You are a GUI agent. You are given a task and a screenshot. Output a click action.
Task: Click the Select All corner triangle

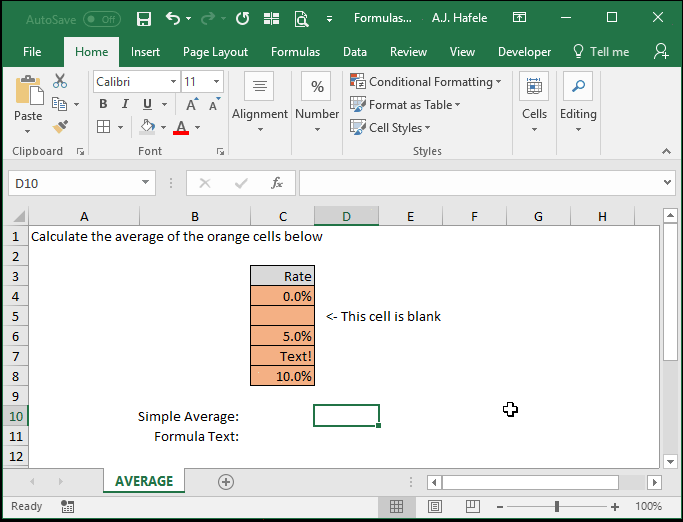18,216
